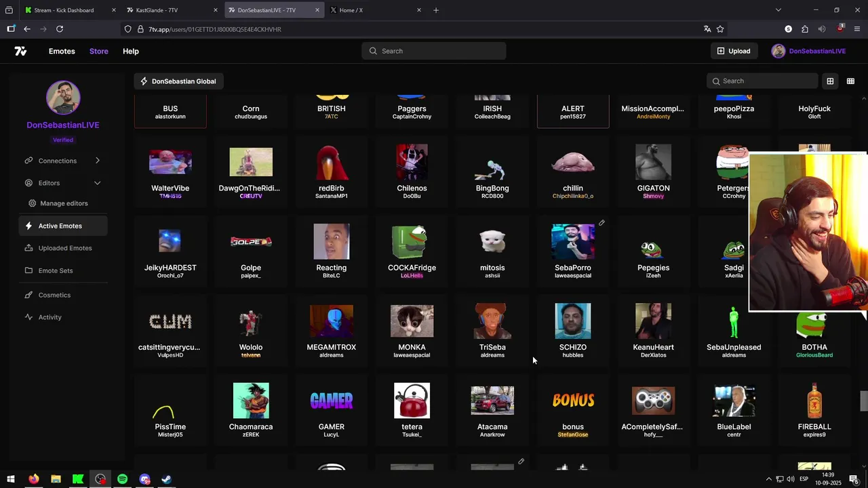The width and height of the screenshot is (868, 488).
Task: Open the Help menu
Action: (x=131, y=51)
